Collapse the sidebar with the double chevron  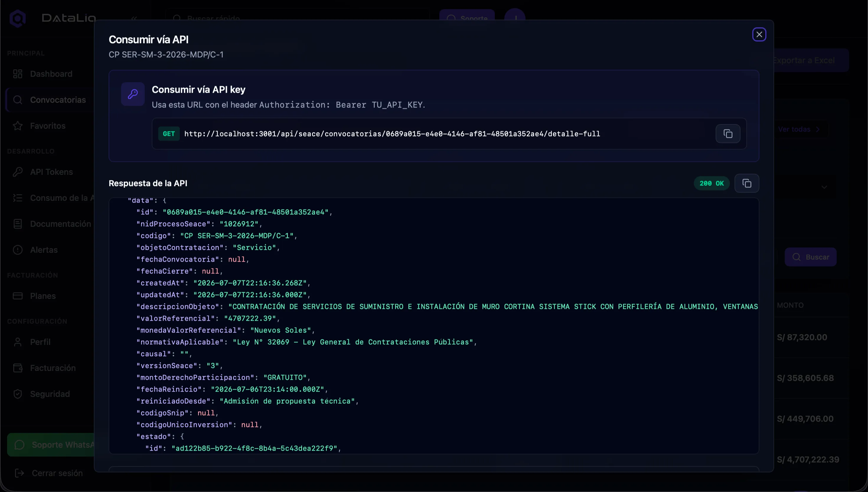(x=134, y=18)
